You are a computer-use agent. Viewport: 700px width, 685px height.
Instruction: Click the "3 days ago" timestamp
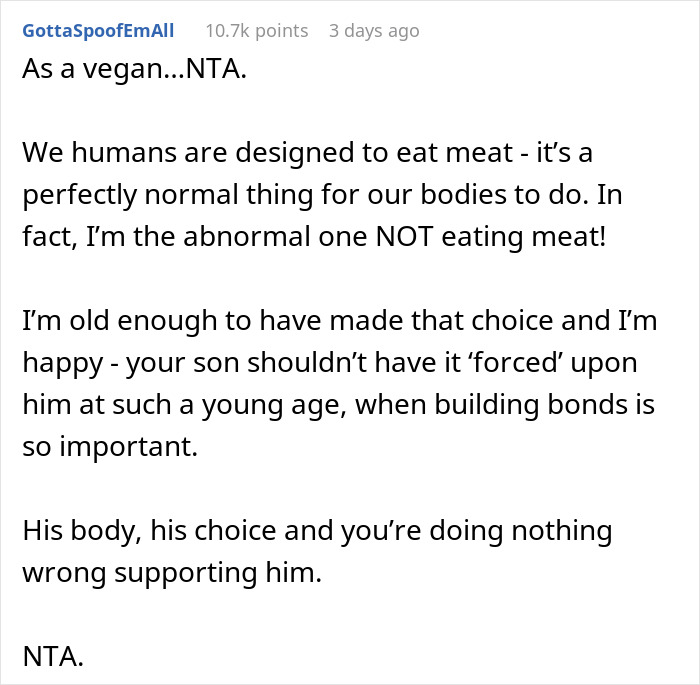(x=374, y=31)
